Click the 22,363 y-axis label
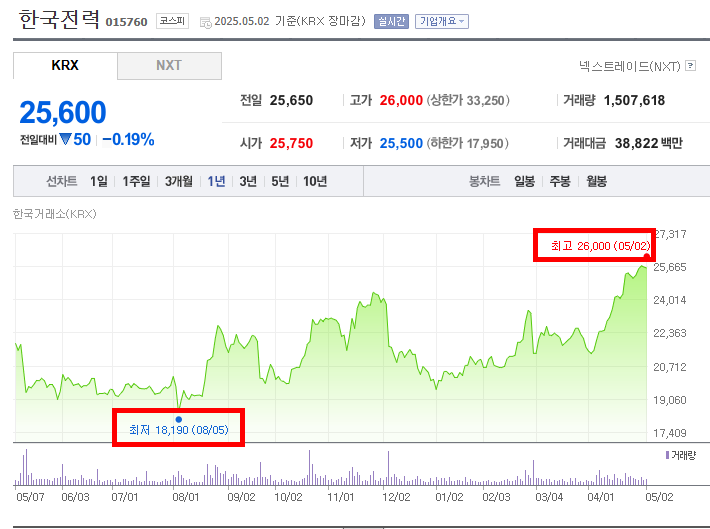This screenshot has width=710, height=529. point(670,333)
